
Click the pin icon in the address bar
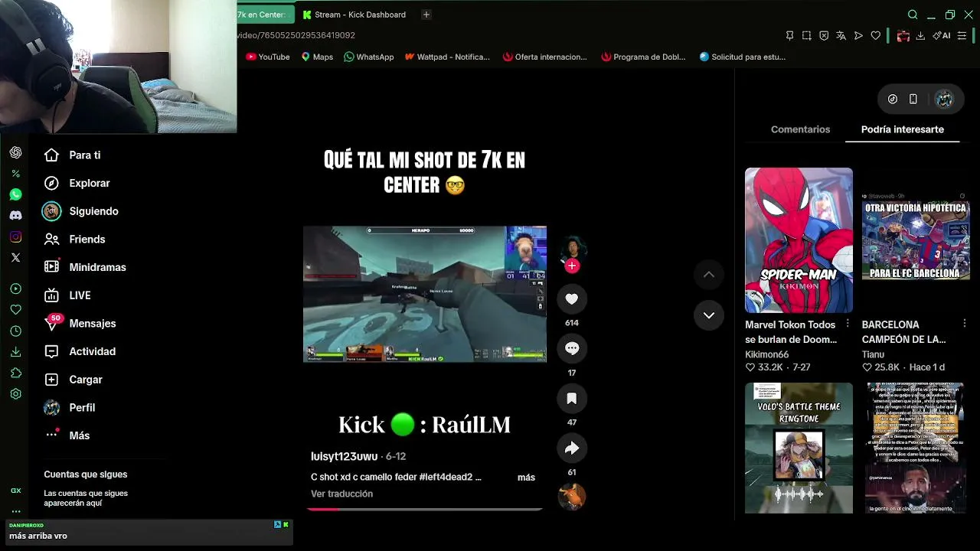coord(790,35)
